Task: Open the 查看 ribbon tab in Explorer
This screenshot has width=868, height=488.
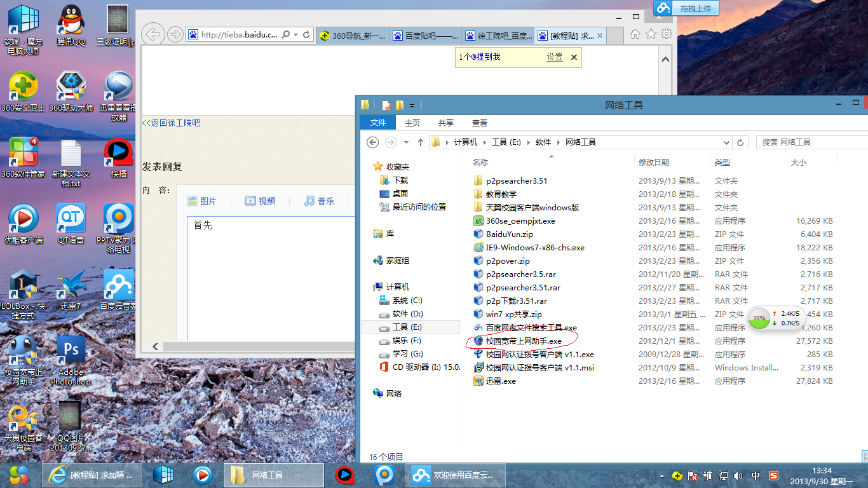Action: (x=480, y=123)
